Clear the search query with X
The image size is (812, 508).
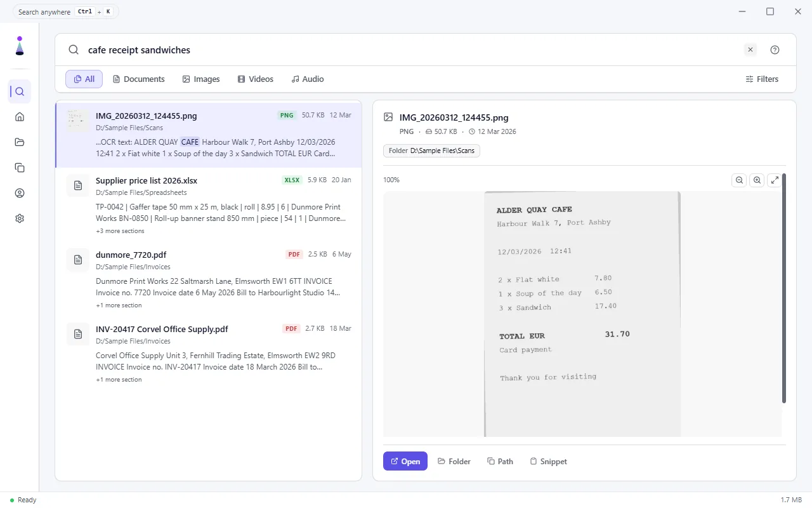(x=750, y=50)
